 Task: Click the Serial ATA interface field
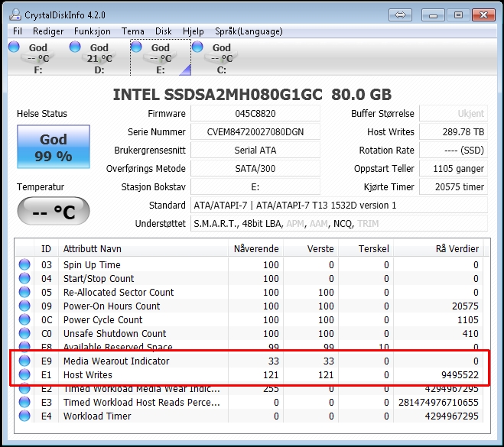click(255, 150)
